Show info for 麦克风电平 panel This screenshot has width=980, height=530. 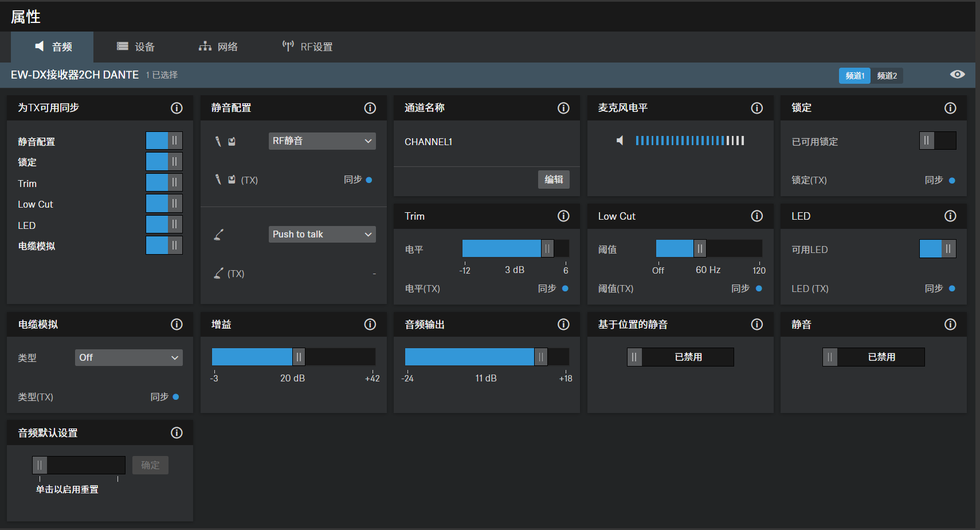[757, 108]
